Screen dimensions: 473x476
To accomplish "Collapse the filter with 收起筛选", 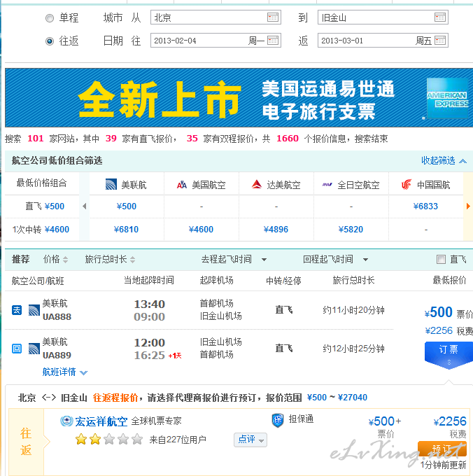I will tap(444, 160).
